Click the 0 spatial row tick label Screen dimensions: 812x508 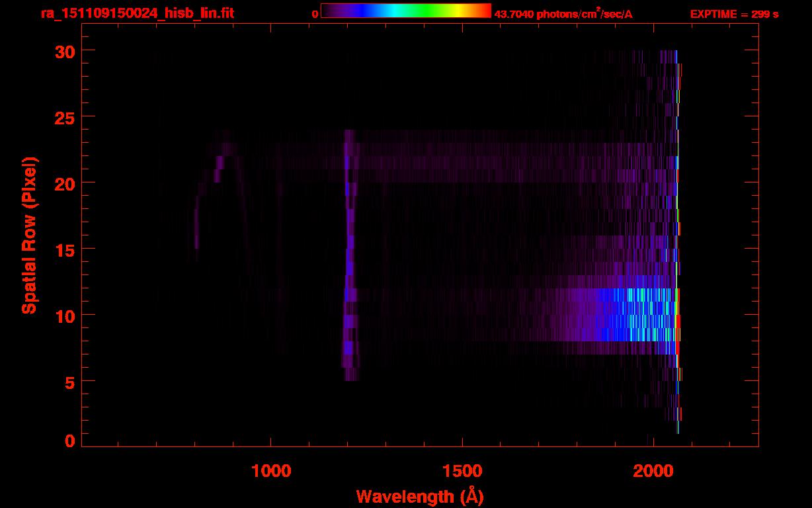69,441
